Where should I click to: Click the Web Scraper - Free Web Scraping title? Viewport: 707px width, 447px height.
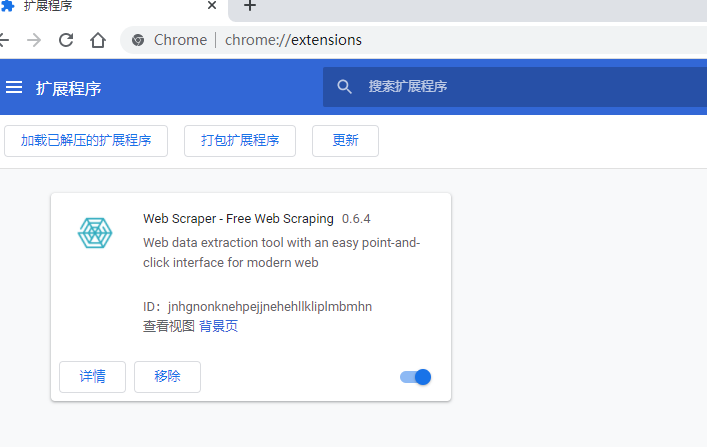point(238,218)
